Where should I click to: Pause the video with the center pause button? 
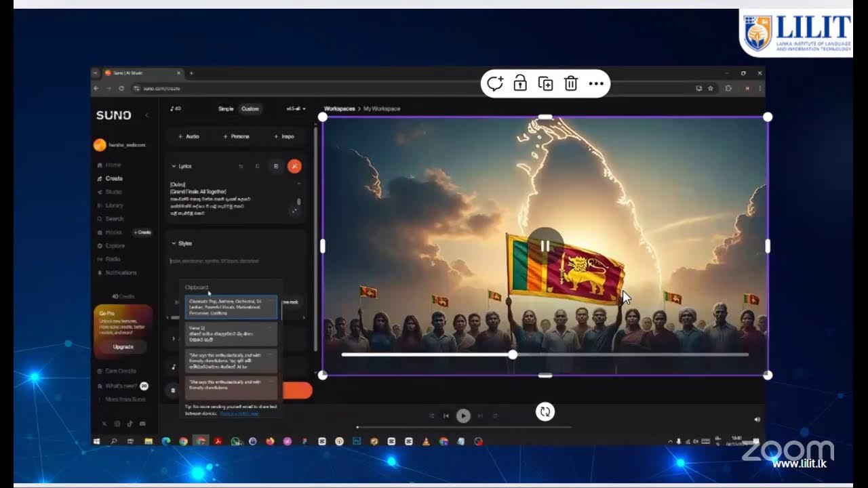point(545,245)
